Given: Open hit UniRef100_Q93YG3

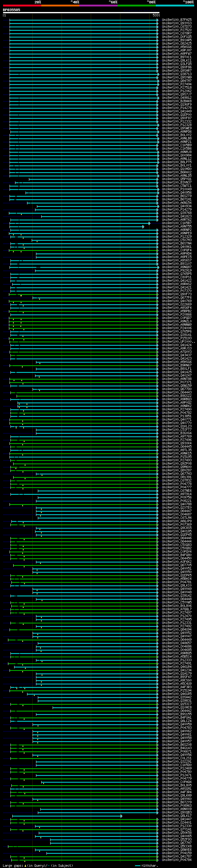Looking at the screenshot, I should tap(177, 23).
